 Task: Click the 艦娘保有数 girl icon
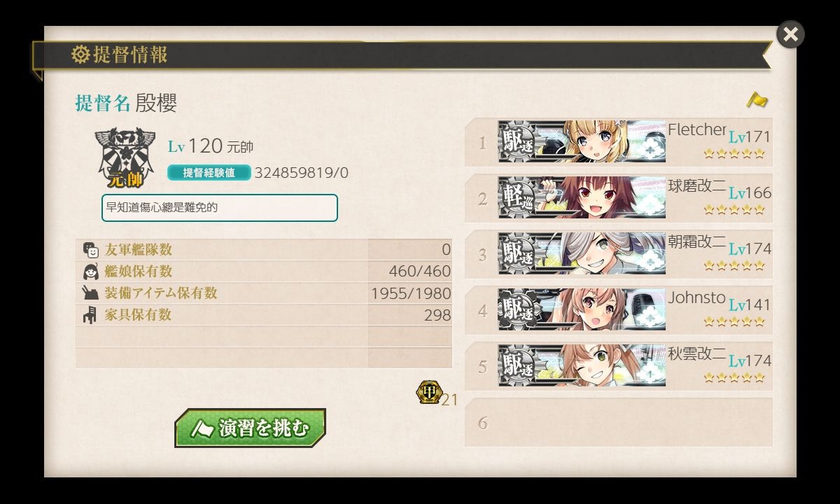pyautogui.click(x=90, y=272)
